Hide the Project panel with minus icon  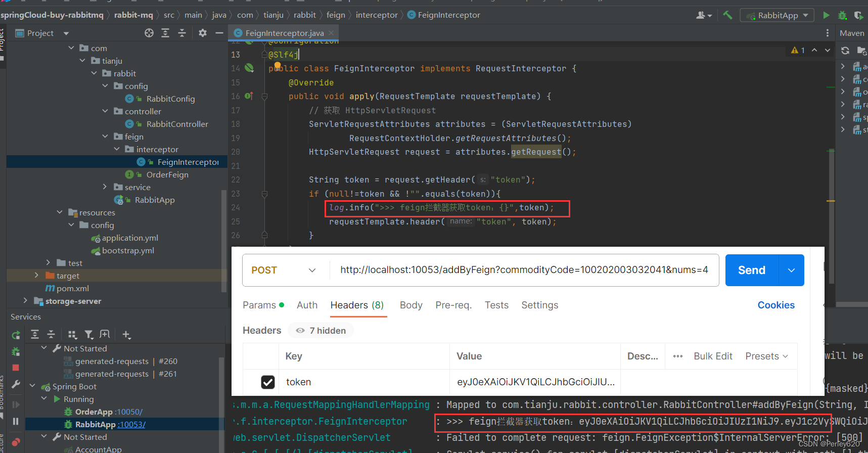click(x=219, y=33)
